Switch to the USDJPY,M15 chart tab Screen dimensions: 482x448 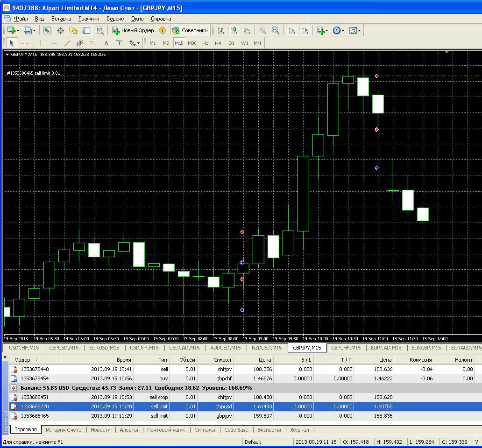pyautogui.click(x=144, y=348)
